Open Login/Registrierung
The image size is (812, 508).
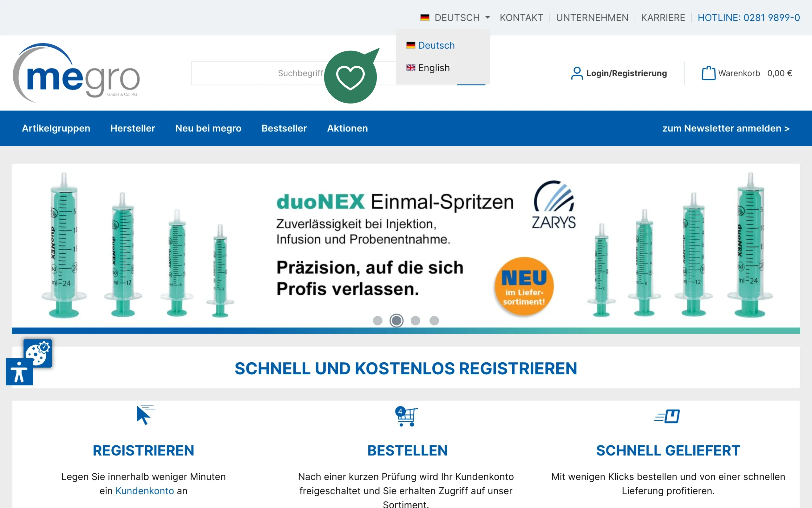pyautogui.click(x=626, y=73)
